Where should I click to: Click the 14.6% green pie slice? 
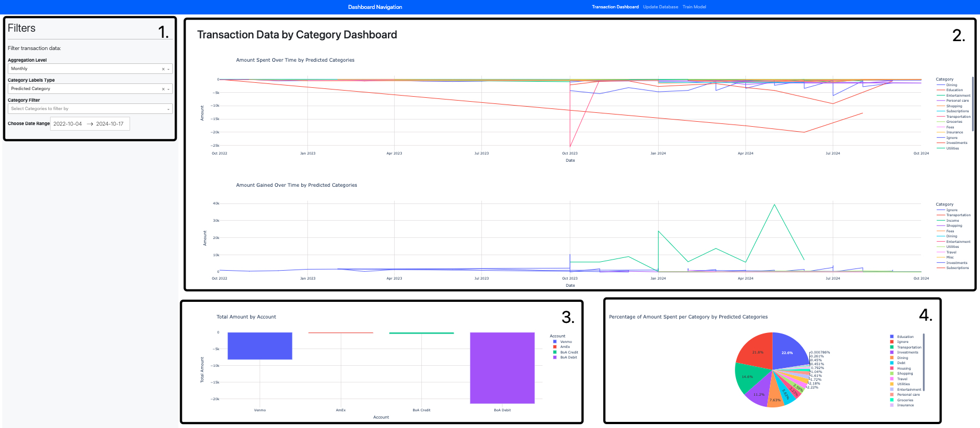click(x=748, y=377)
